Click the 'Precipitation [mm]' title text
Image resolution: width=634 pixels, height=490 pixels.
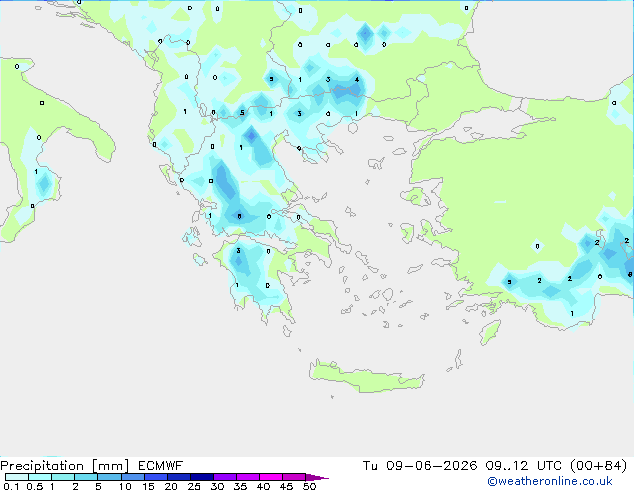65,466
